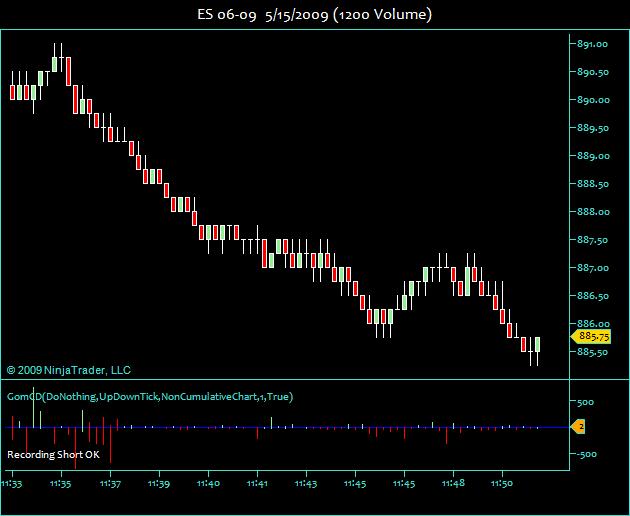The height and width of the screenshot is (516, 630).
Task: Select the 886.00 price level label
Action: tap(593, 324)
